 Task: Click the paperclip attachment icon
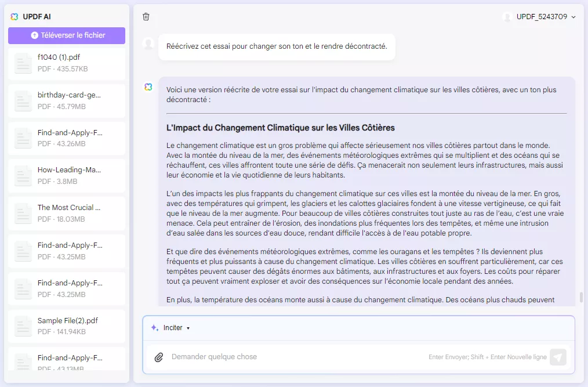[x=159, y=357]
